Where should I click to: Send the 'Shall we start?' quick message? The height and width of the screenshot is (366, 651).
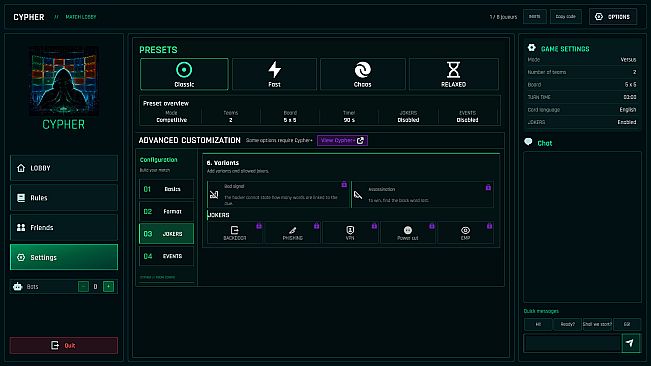click(597, 324)
